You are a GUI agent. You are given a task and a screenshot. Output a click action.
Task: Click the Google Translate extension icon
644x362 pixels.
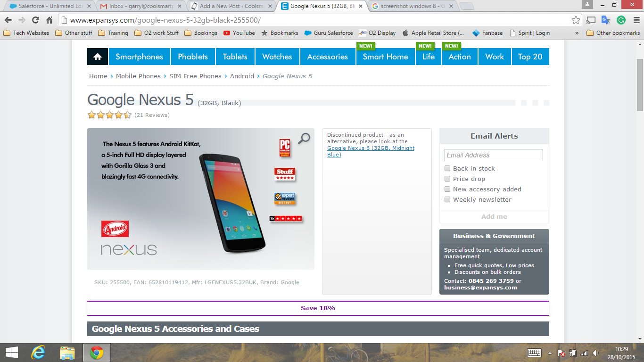(606, 20)
